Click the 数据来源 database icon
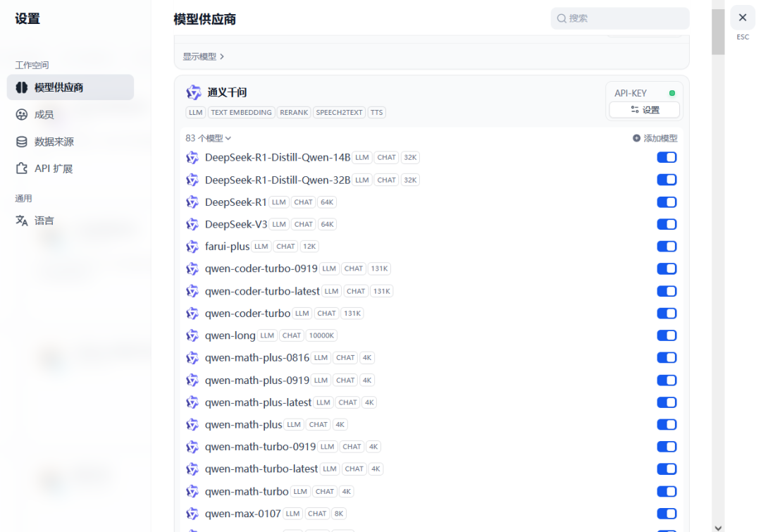761x532 pixels. tap(22, 142)
